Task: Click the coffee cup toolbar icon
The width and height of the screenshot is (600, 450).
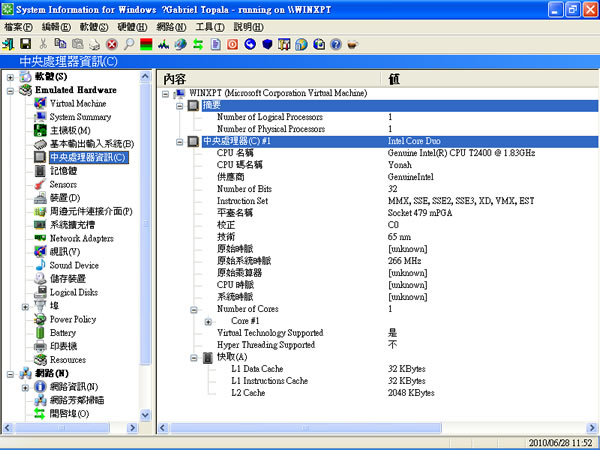Action: (352, 45)
